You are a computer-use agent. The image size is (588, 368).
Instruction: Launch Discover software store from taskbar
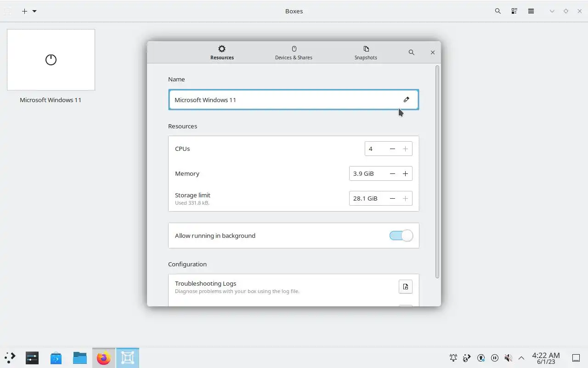click(56, 358)
